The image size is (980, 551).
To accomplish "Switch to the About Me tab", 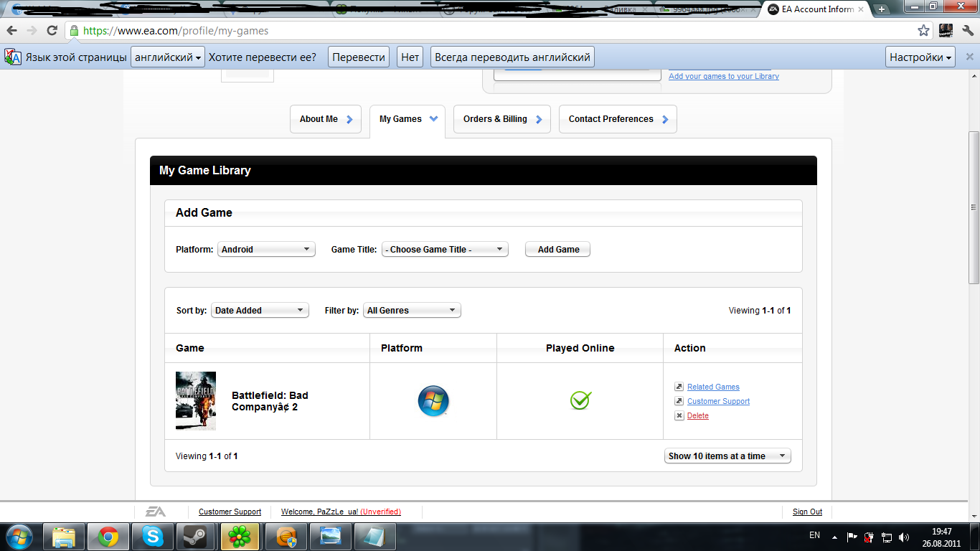I will 326,119.
